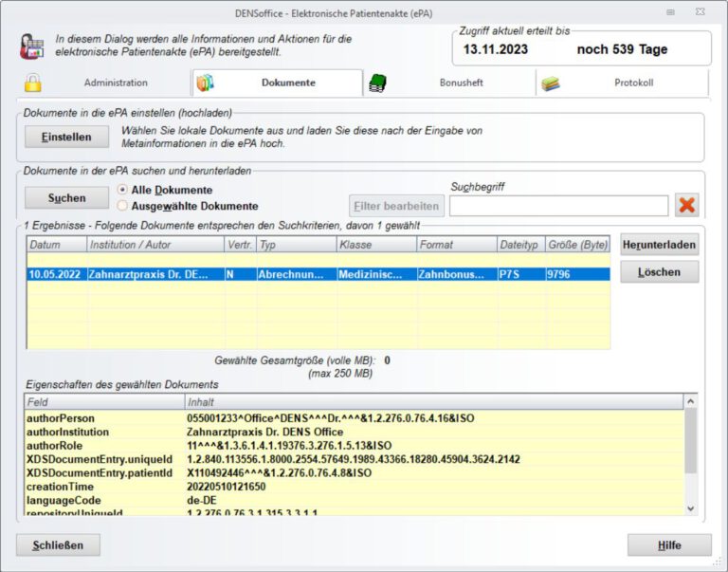Select the Ausgewählte Dokumente radio button
Image resolution: width=728 pixels, height=572 pixels.
[122, 206]
